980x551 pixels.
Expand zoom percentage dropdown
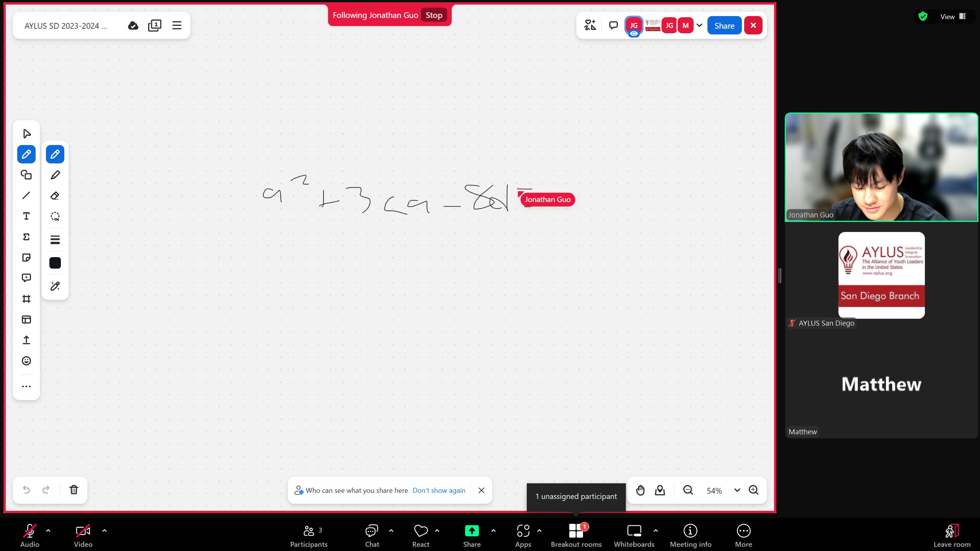point(737,490)
